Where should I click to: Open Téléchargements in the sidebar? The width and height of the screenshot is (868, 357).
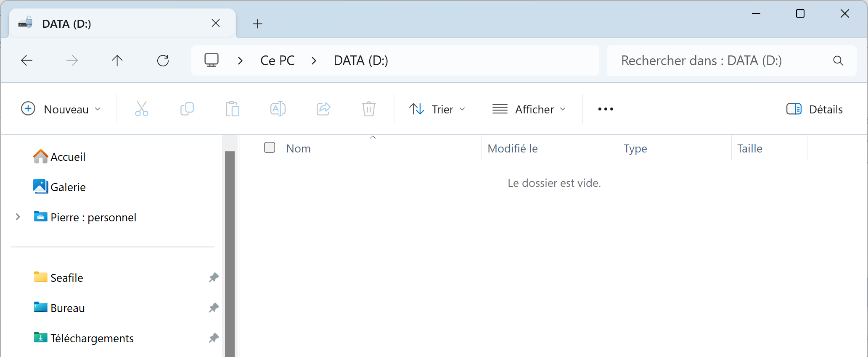click(x=92, y=338)
